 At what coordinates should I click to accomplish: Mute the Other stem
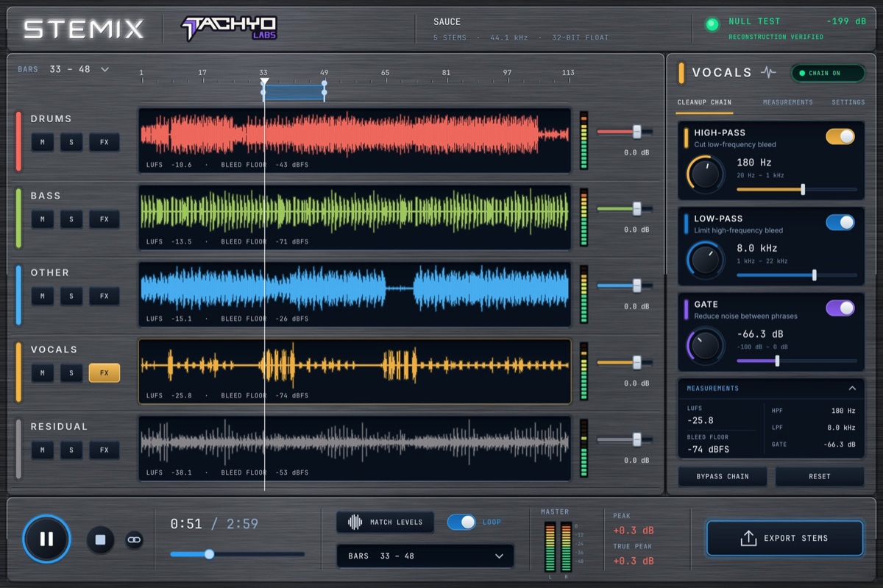[42, 296]
